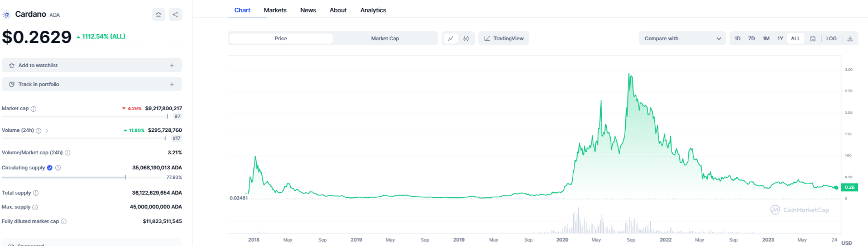Switch chart to Market Cap view

[385, 39]
